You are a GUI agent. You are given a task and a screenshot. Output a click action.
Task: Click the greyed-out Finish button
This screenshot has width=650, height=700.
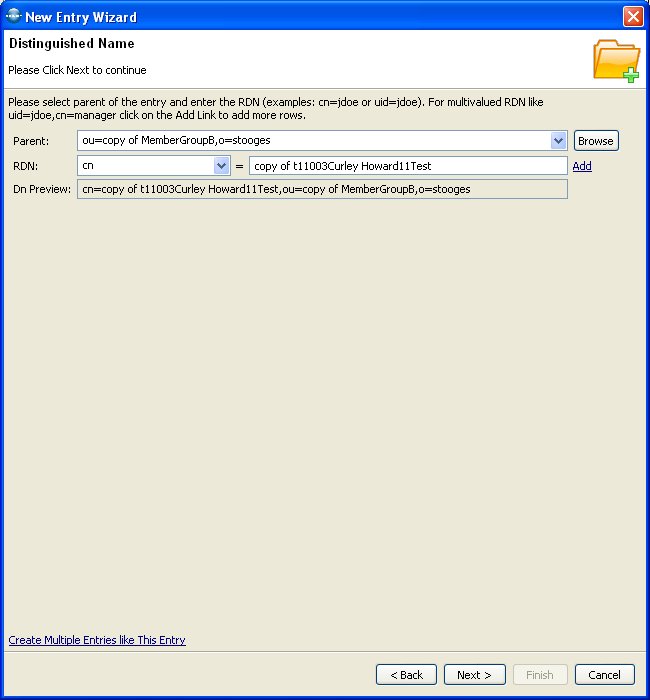coord(540,675)
